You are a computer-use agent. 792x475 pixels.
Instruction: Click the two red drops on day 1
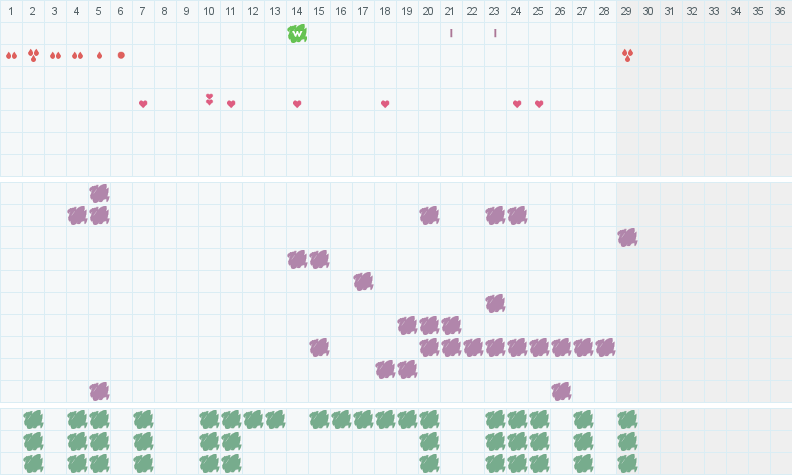(x=11, y=56)
